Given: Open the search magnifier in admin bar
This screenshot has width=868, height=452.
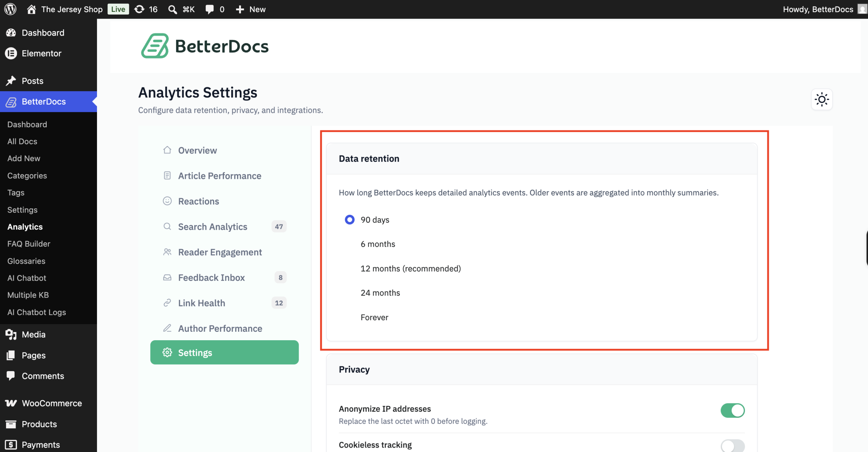Looking at the screenshot, I should pyautogui.click(x=173, y=9).
